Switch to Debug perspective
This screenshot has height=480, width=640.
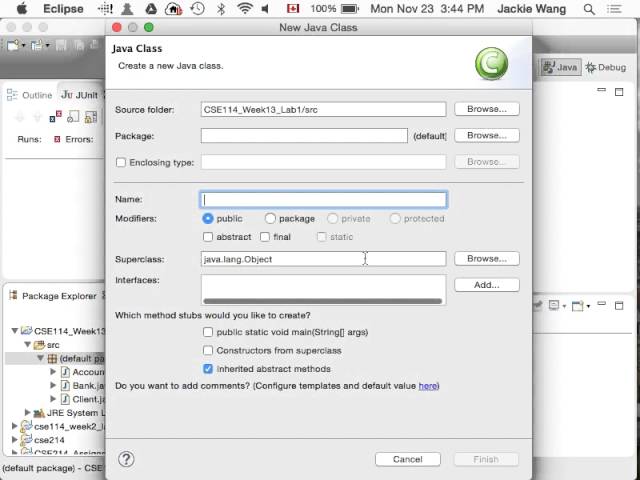pyautogui.click(x=606, y=67)
